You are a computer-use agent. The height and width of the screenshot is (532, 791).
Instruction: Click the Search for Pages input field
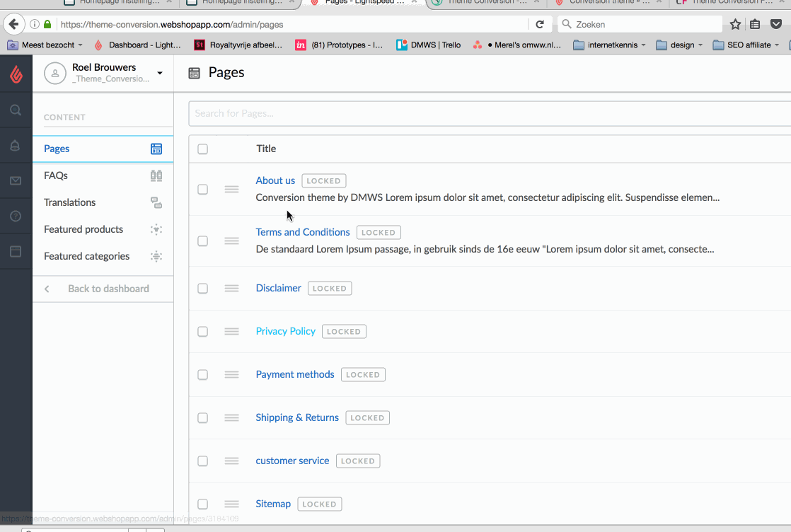(490, 113)
